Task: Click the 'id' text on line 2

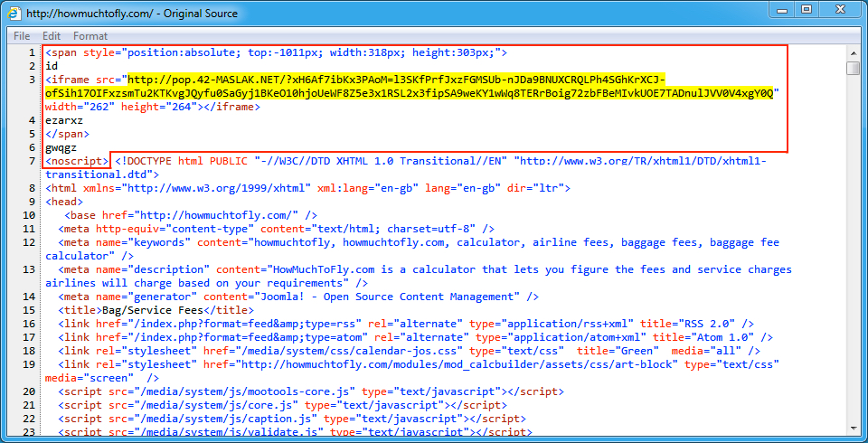Action: coord(52,67)
